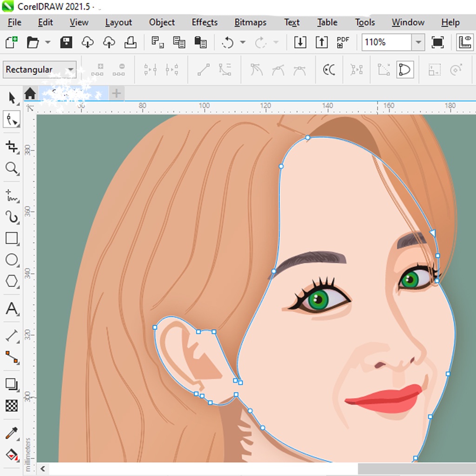Click the Home welcome screen button
Screen dimensions: 476x476
[30, 93]
